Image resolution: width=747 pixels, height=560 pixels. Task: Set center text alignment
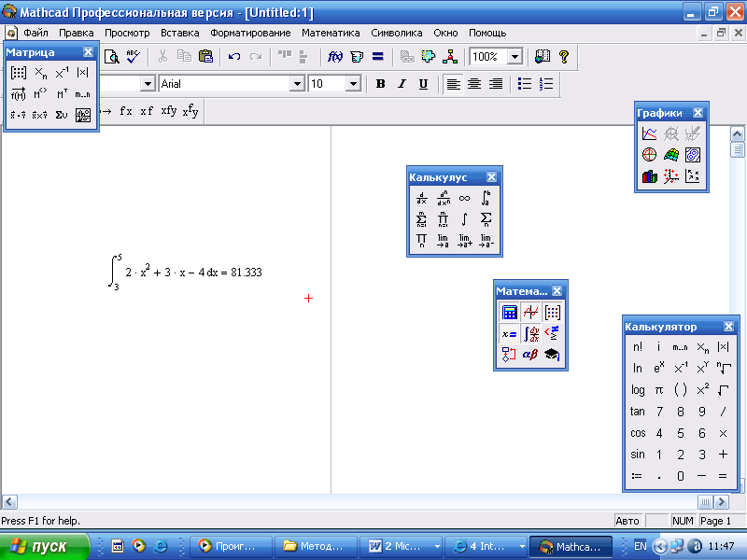474,84
